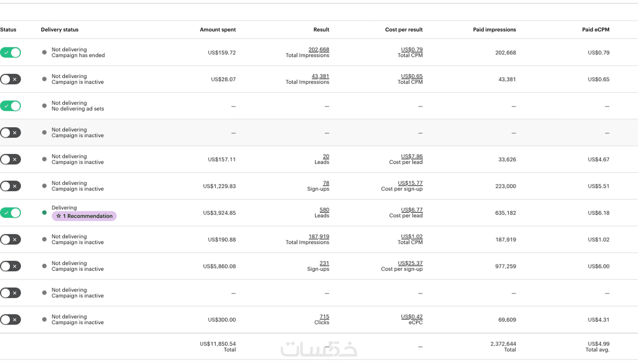Image resolution: width=638 pixels, height=364 pixels.
Task: Click the star icon in the Recommendation badge
Action: point(59,216)
